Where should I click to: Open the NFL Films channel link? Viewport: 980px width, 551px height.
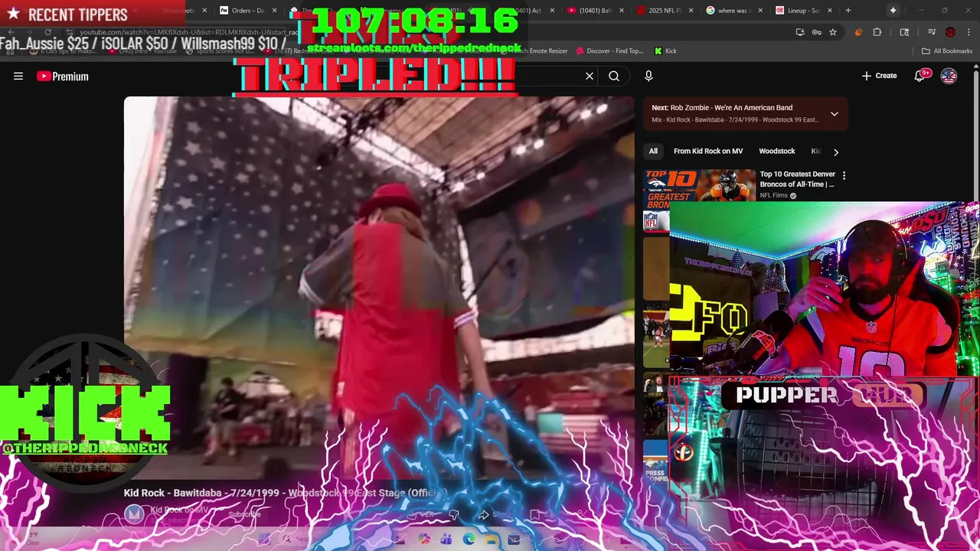pyautogui.click(x=774, y=195)
